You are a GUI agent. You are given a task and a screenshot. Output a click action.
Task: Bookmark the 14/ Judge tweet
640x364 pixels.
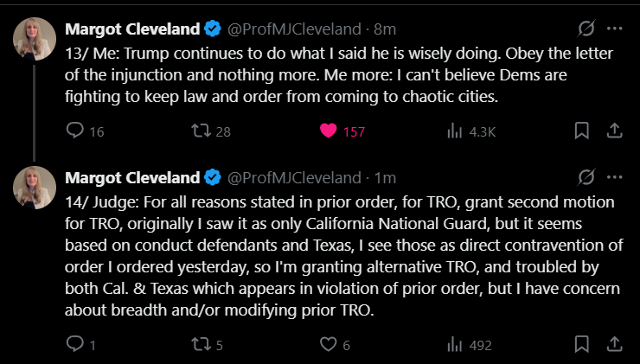click(x=582, y=344)
